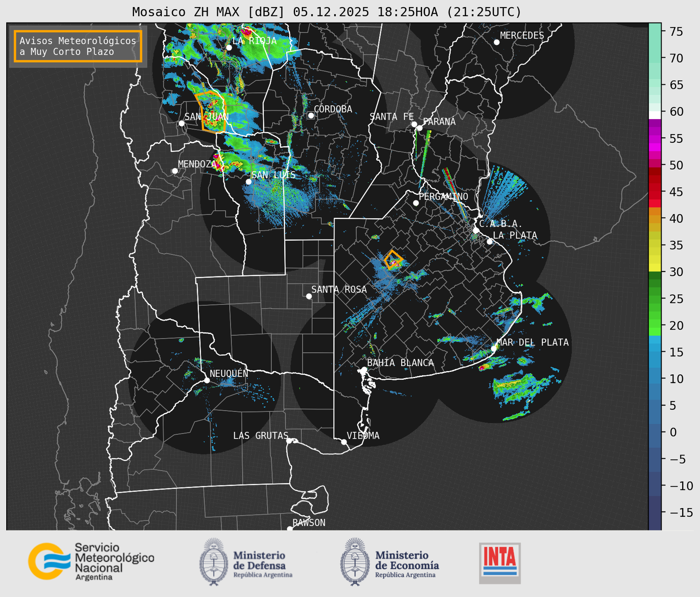Click the CÓRDOBA label text
700x597 pixels.
coord(333,109)
